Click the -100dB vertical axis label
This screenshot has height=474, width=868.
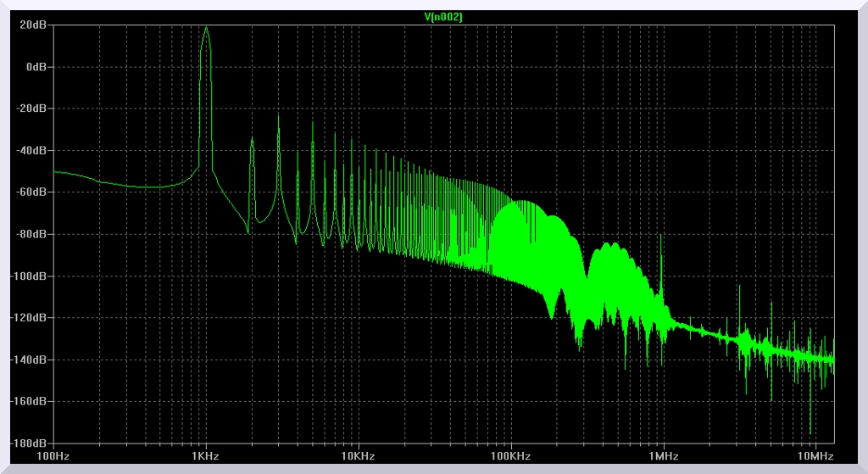click(x=29, y=276)
